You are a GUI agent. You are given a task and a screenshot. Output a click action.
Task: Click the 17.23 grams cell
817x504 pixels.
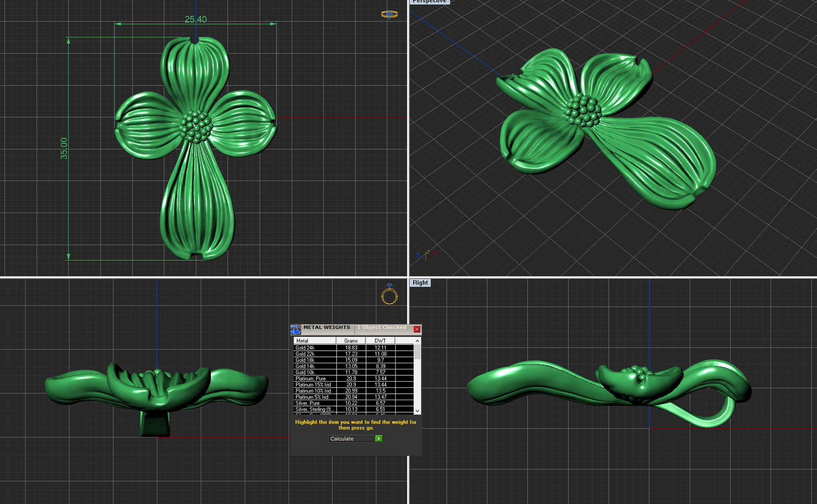[351, 354]
